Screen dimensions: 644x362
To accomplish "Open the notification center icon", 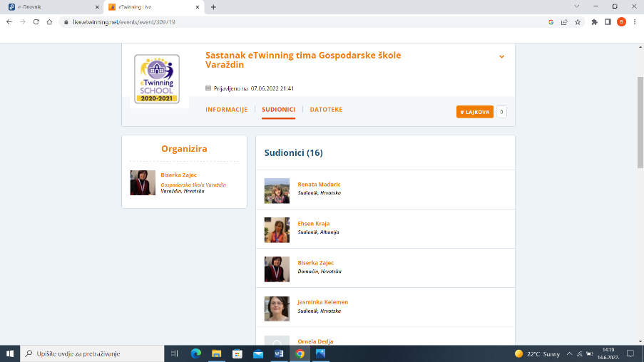I will coord(630,353).
